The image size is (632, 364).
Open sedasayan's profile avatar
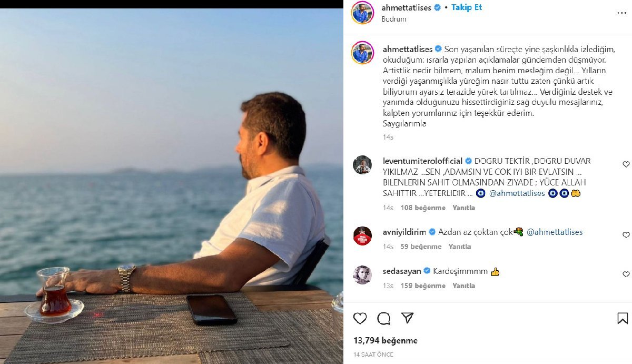tap(362, 275)
